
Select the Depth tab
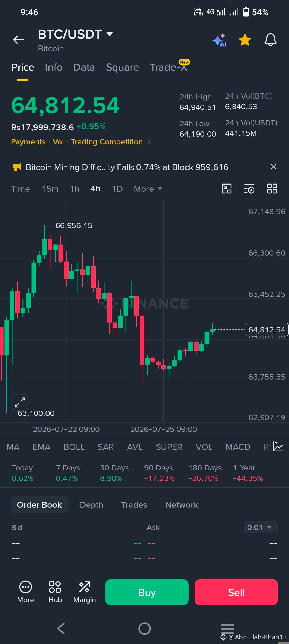pyautogui.click(x=92, y=505)
